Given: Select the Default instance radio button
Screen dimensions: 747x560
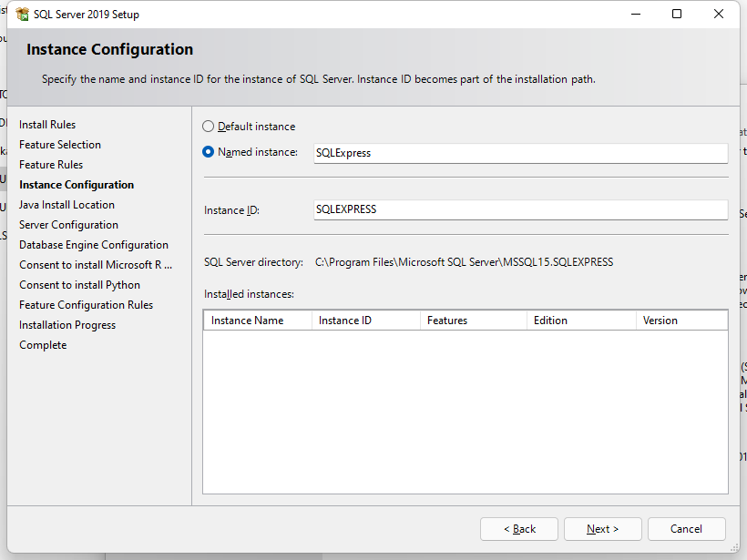Looking at the screenshot, I should (209, 127).
